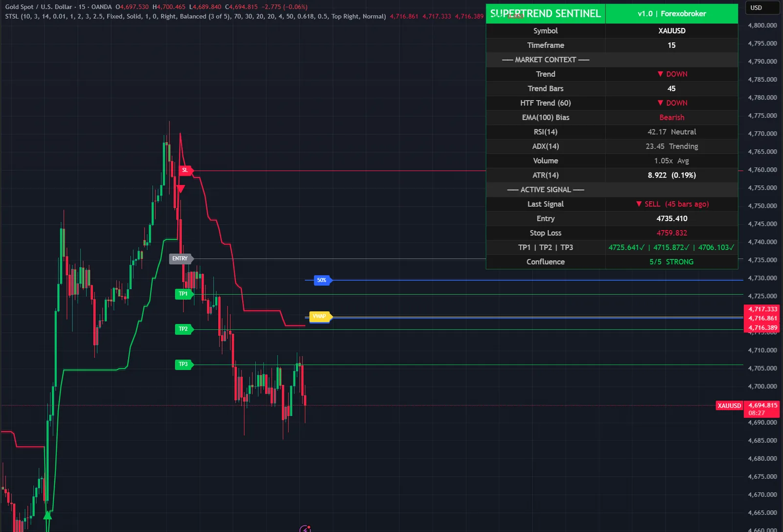
Task: Select the yellow VWAP label
Action: tap(321, 317)
